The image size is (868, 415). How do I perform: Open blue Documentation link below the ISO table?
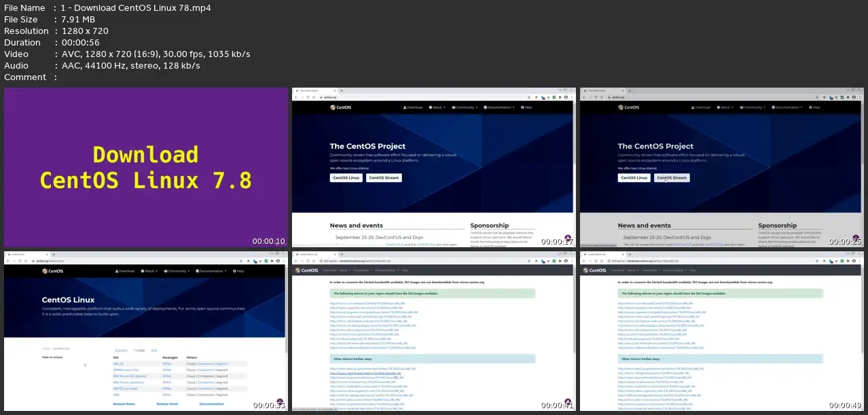pyautogui.click(x=212, y=404)
